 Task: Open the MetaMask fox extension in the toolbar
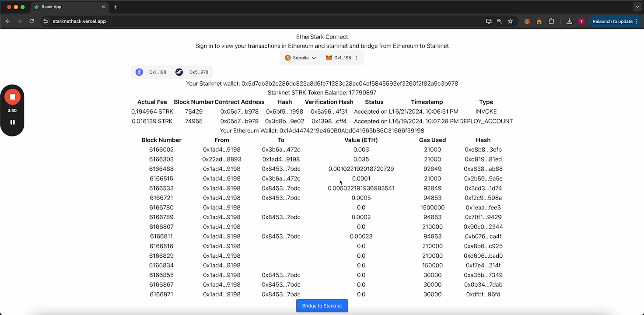[527, 21]
